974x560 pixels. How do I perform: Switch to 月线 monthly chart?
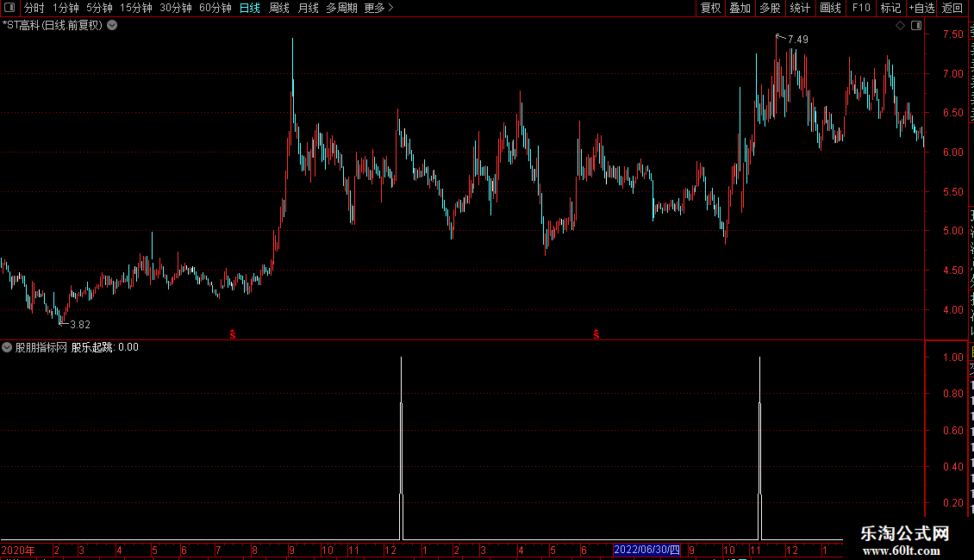[308, 8]
